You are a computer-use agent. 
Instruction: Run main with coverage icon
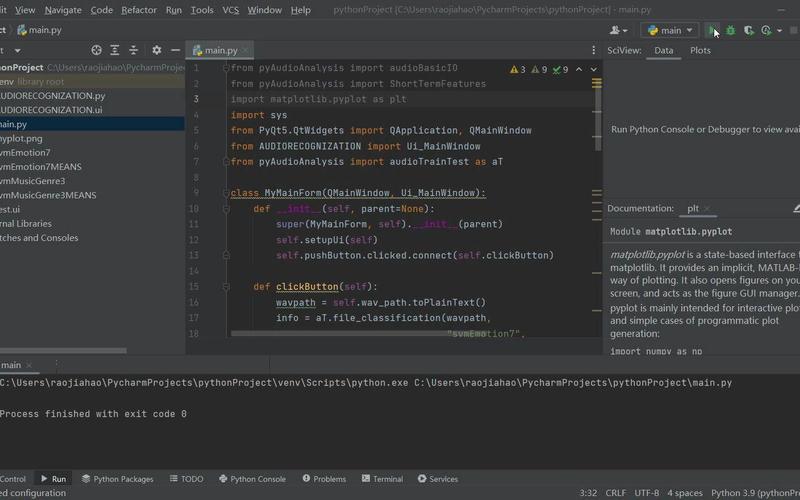pos(748,31)
